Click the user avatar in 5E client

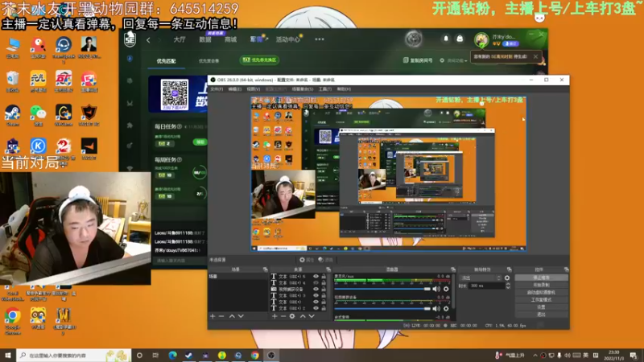(x=481, y=39)
